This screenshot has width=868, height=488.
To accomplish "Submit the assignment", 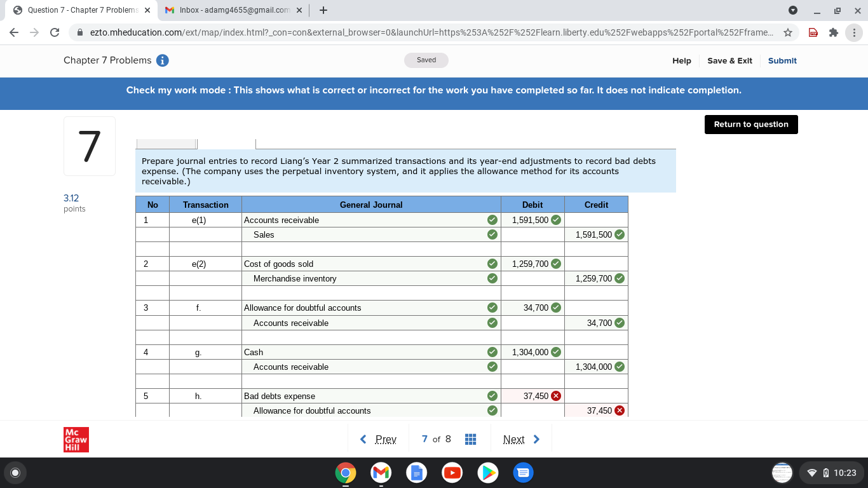I will tap(782, 60).
